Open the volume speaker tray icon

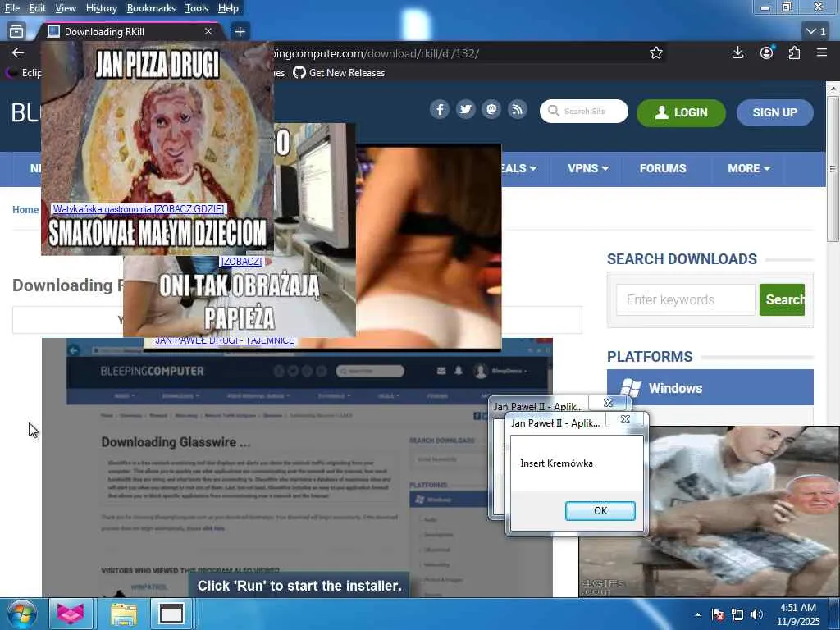tap(757, 614)
